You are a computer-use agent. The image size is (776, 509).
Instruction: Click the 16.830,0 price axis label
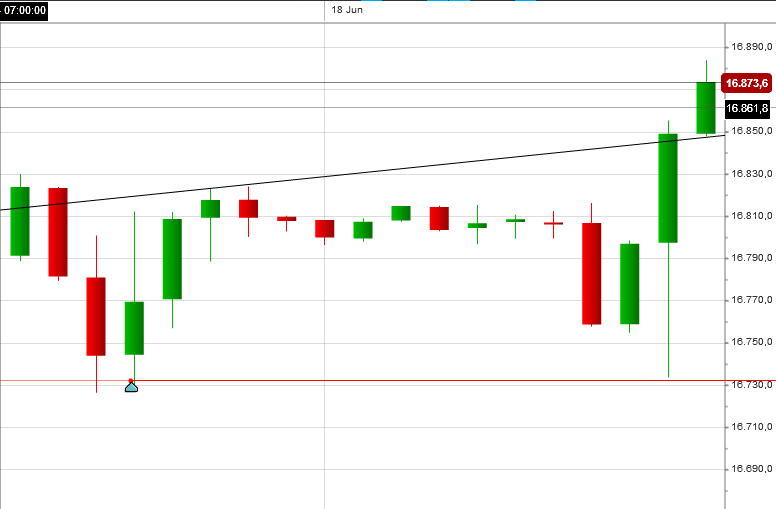pyautogui.click(x=752, y=174)
